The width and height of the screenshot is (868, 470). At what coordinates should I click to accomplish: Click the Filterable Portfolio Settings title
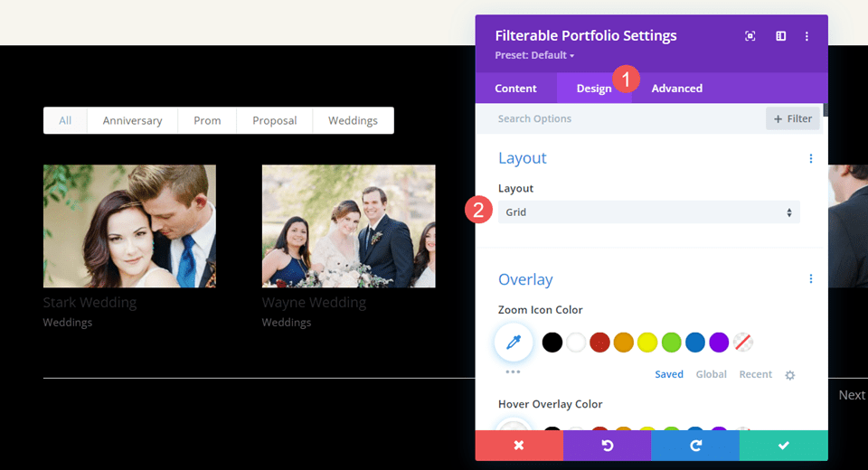(586, 35)
